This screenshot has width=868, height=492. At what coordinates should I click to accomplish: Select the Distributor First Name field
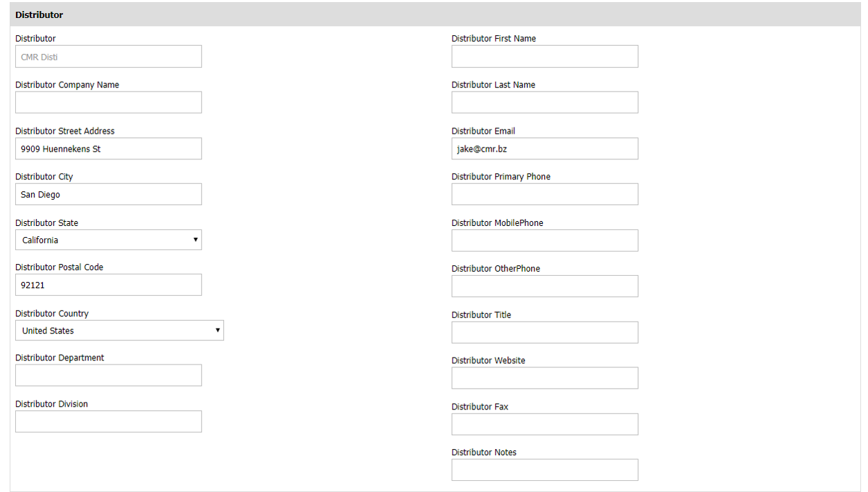544,57
